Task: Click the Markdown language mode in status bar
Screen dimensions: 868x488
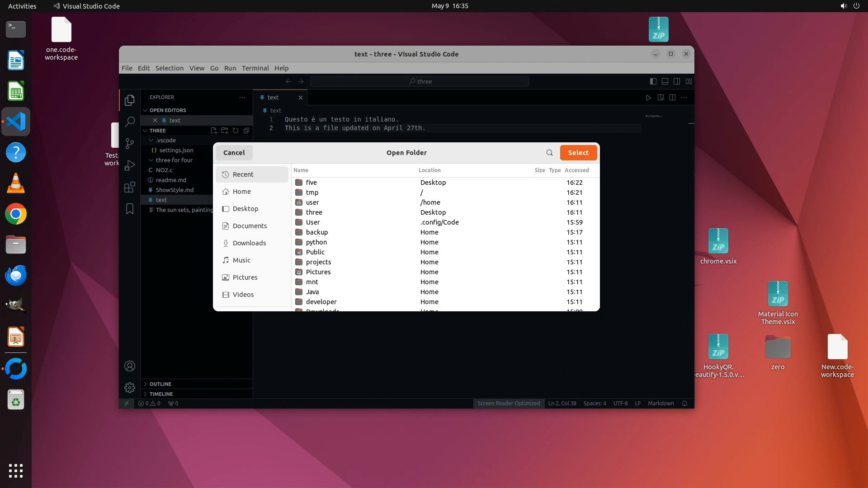Action: pyautogui.click(x=660, y=404)
